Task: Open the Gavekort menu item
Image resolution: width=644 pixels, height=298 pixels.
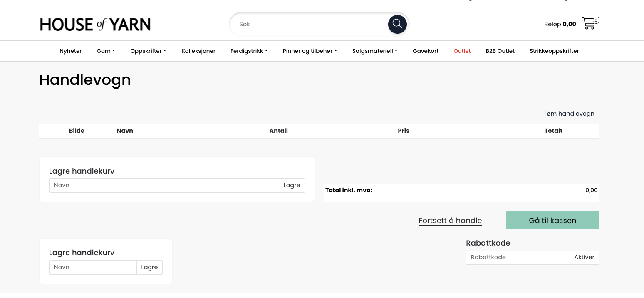Action: (x=426, y=51)
